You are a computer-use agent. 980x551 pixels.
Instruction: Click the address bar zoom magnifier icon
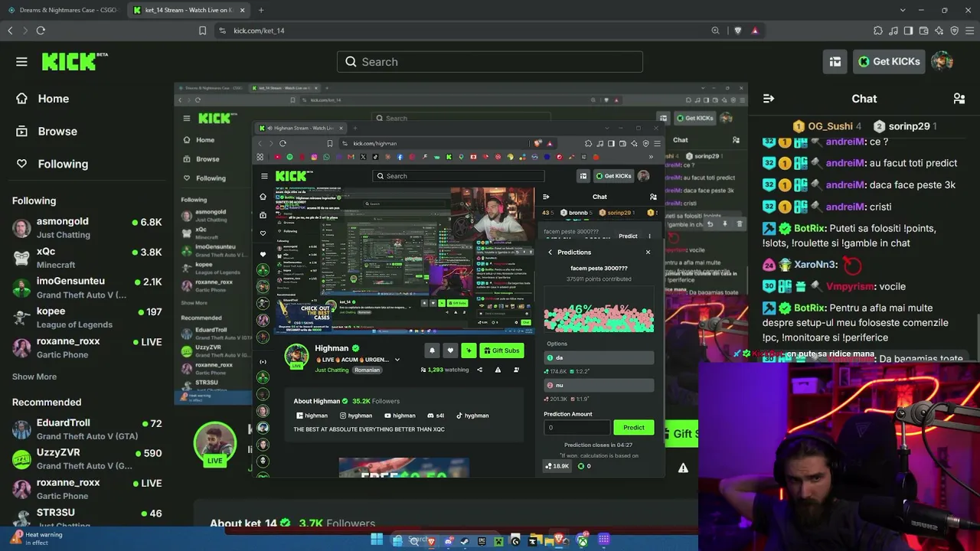coord(715,31)
